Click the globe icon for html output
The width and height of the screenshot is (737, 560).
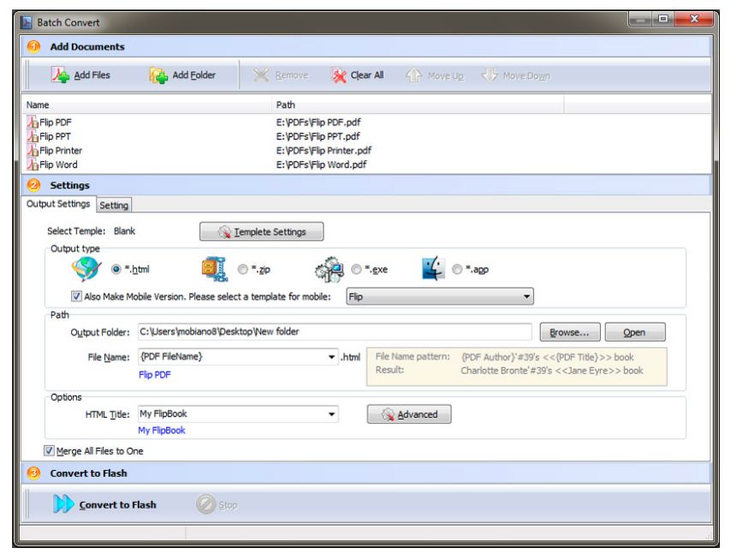(x=86, y=269)
